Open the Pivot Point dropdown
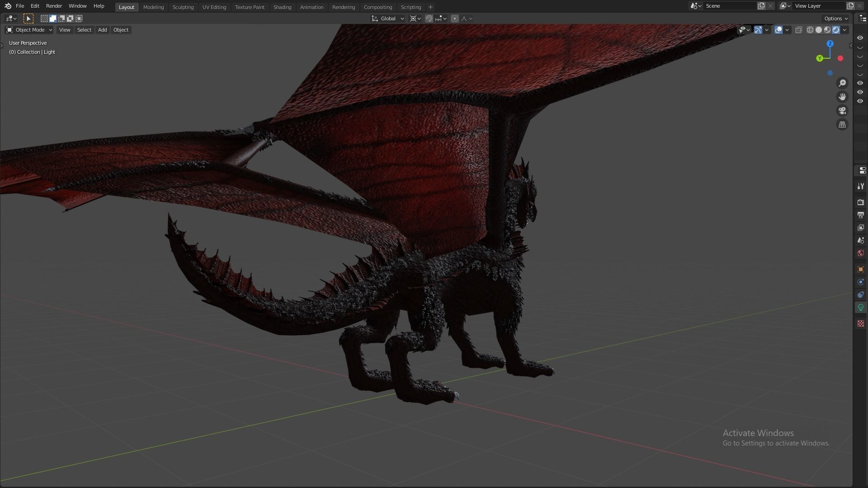The image size is (868, 488). coord(415,19)
